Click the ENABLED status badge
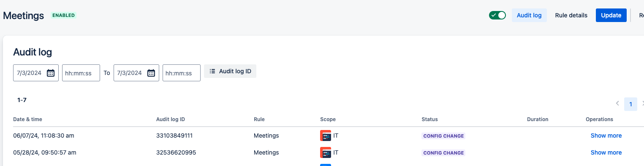 63,15
